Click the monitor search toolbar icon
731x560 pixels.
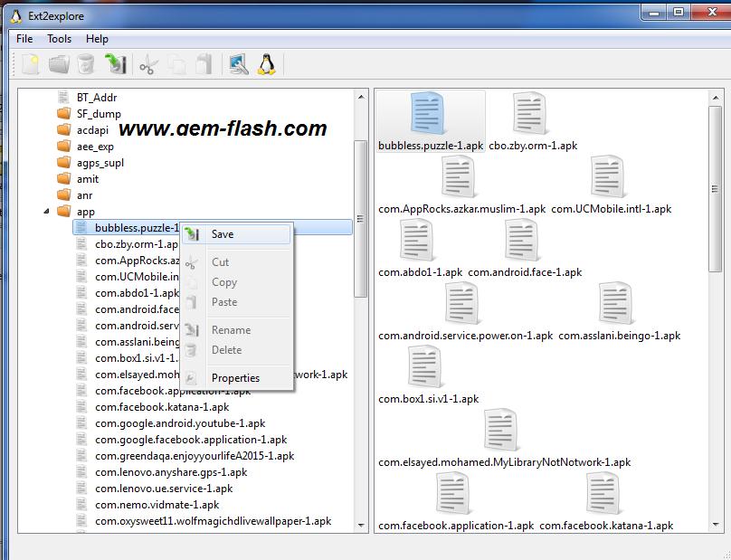pos(239,64)
